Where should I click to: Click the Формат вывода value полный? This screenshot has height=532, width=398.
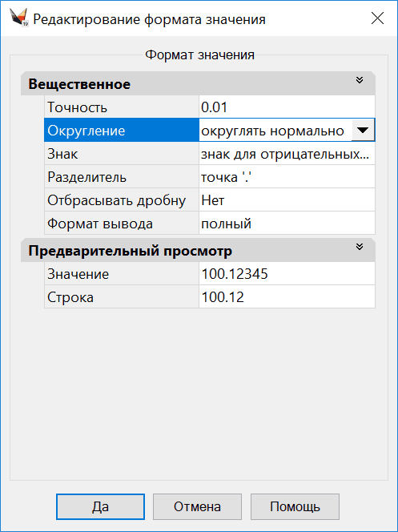click(287, 224)
